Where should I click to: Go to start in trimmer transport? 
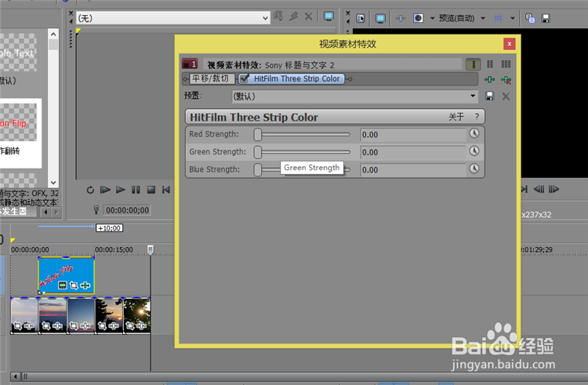[166, 190]
